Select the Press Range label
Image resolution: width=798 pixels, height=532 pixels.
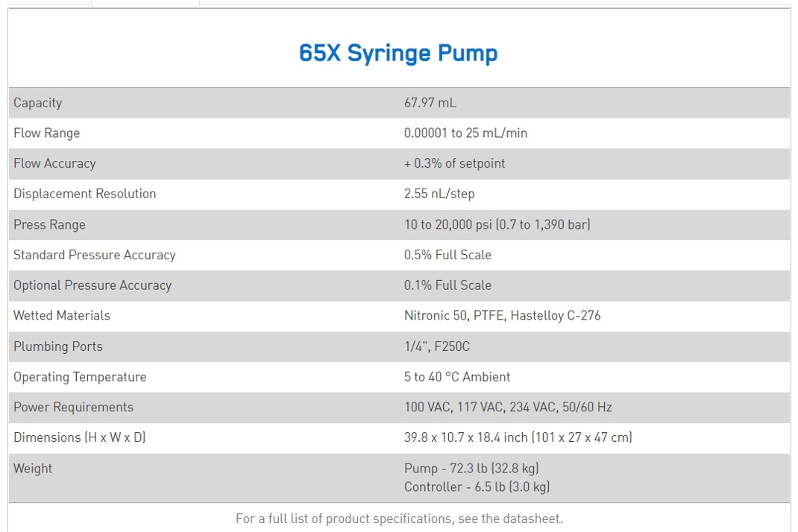pyautogui.click(x=49, y=224)
